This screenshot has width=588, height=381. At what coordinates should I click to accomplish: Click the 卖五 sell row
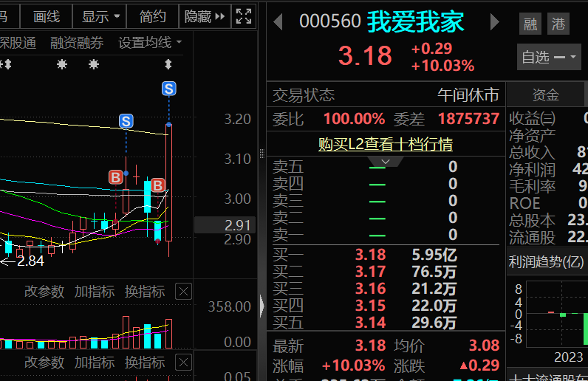[386, 166]
